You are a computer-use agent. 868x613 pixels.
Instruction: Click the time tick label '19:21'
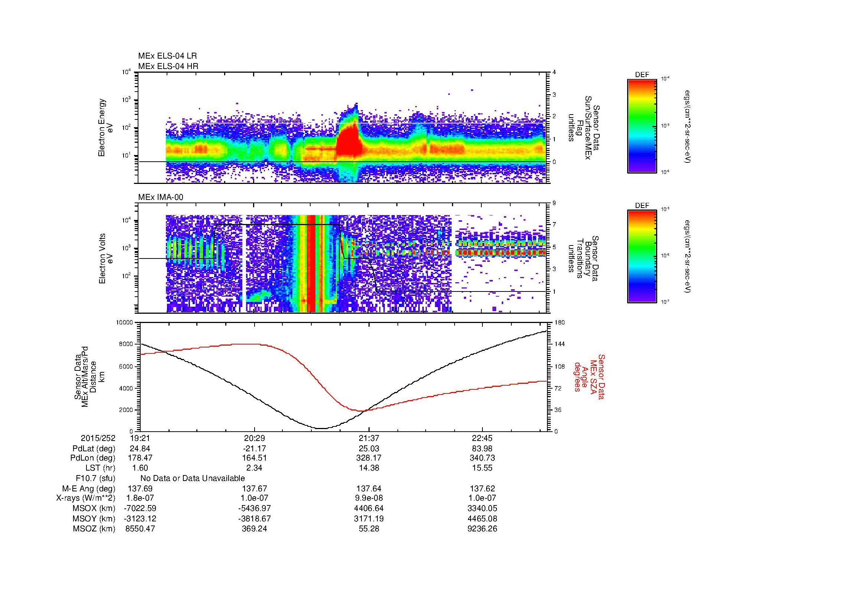(x=140, y=438)
